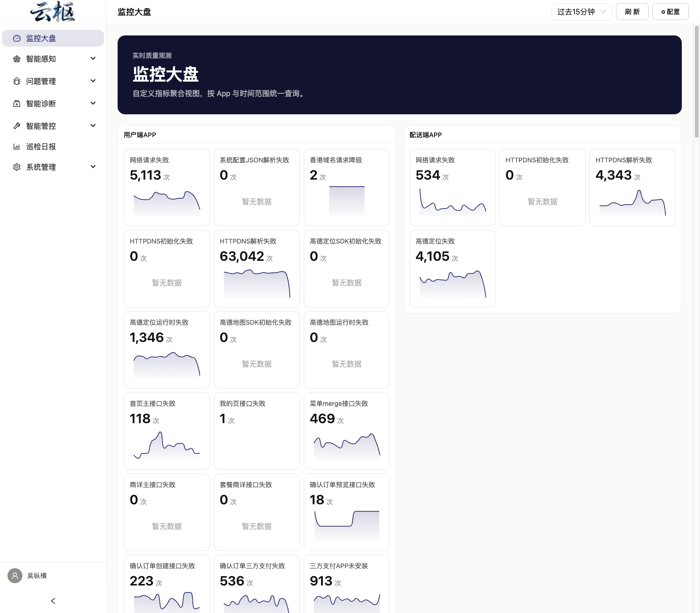Open the 三方支付APP未安装 card
Viewport: 700px width, 613px height.
(347, 584)
